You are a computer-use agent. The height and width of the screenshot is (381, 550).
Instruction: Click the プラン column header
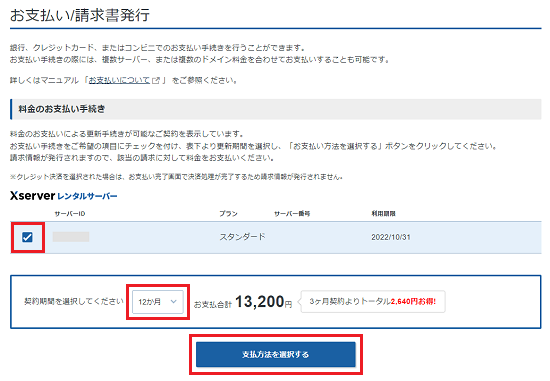coord(228,214)
